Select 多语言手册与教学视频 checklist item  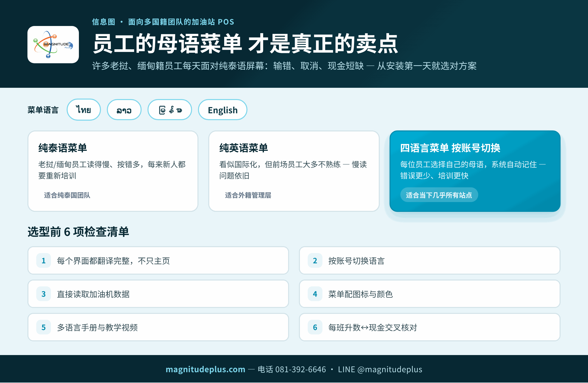click(x=158, y=328)
